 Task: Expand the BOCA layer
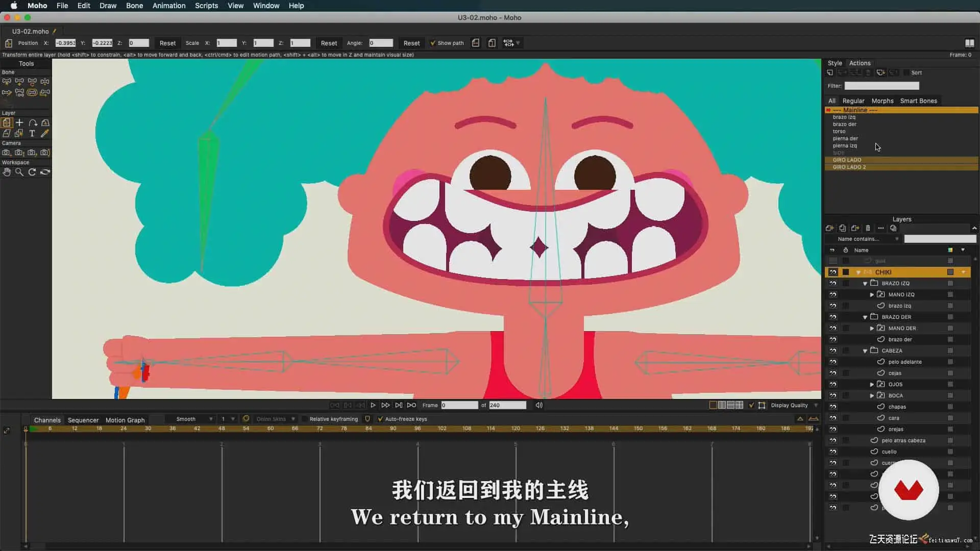tap(872, 396)
